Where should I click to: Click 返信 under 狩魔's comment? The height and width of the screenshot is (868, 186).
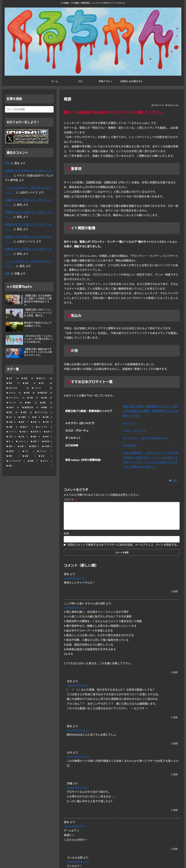174,810
